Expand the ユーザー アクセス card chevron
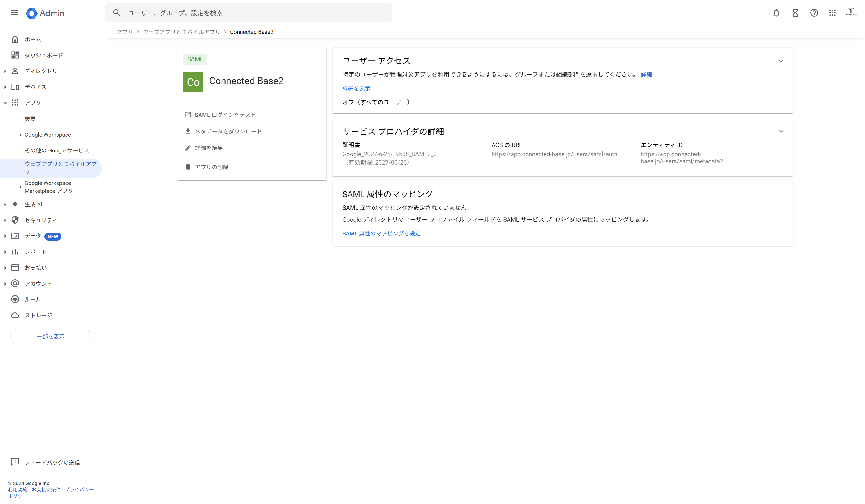 [781, 61]
